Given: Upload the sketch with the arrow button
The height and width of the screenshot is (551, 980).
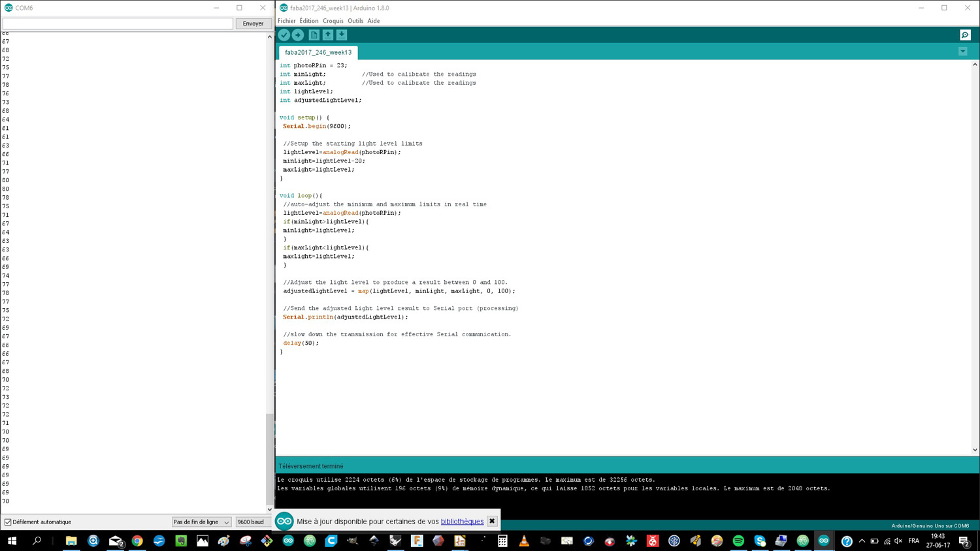Looking at the screenshot, I should click(x=298, y=35).
